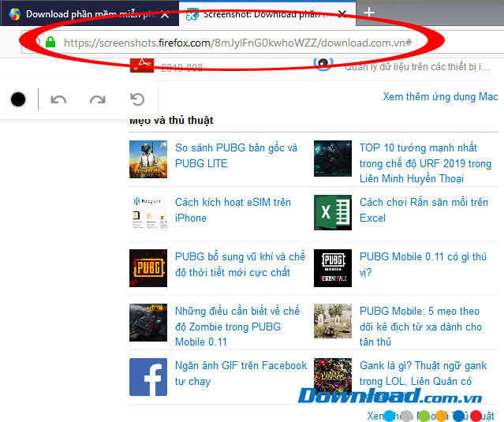
Task: Open Ngăn ảnh GIF trên Facebook article
Action: click(241, 373)
